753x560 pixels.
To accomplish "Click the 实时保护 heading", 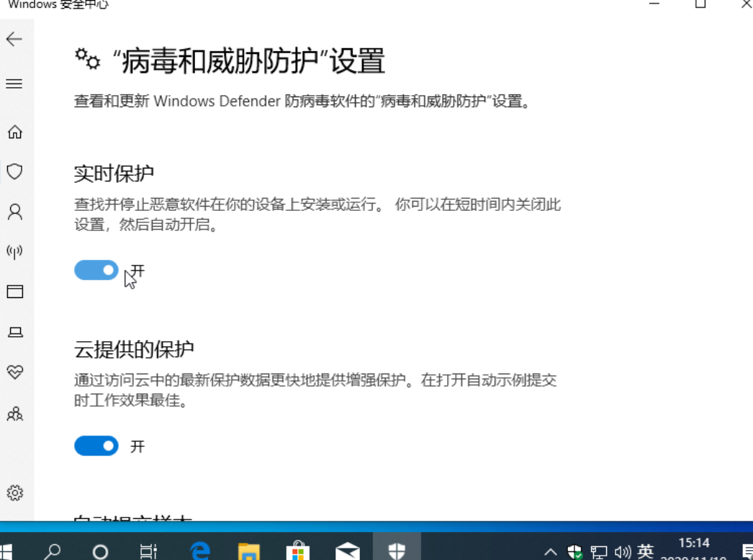I will [x=114, y=173].
